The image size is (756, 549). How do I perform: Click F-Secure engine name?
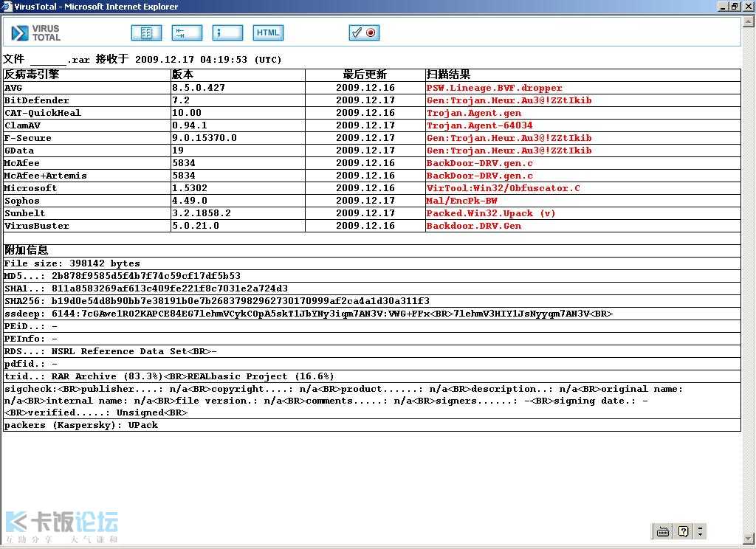tap(27, 138)
